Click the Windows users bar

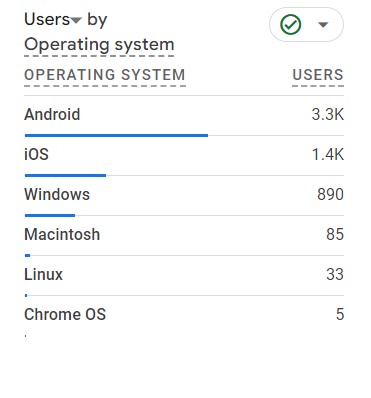tap(50, 215)
